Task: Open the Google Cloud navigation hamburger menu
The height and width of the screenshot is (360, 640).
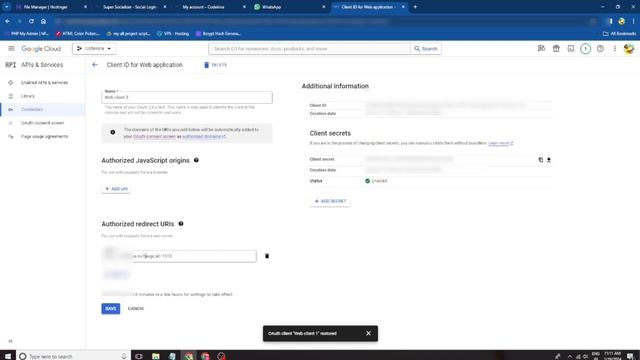Action: point(11,48)
